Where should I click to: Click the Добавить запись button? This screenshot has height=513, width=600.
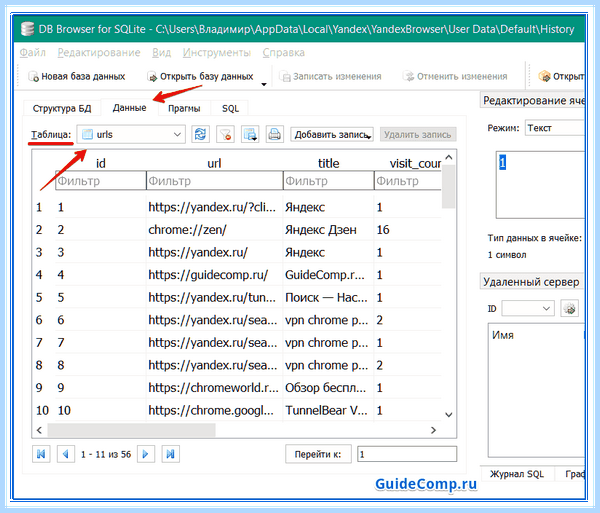click(x=332, y=135)
